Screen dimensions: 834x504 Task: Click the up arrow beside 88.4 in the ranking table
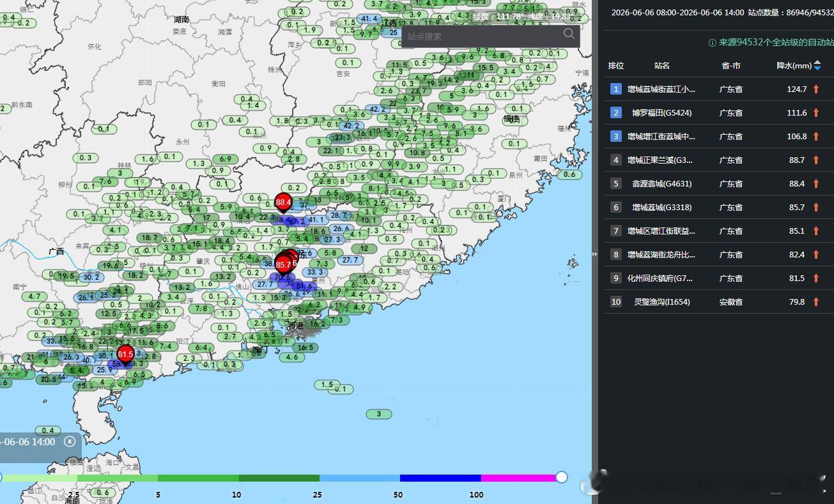click(x=816, y=184)
